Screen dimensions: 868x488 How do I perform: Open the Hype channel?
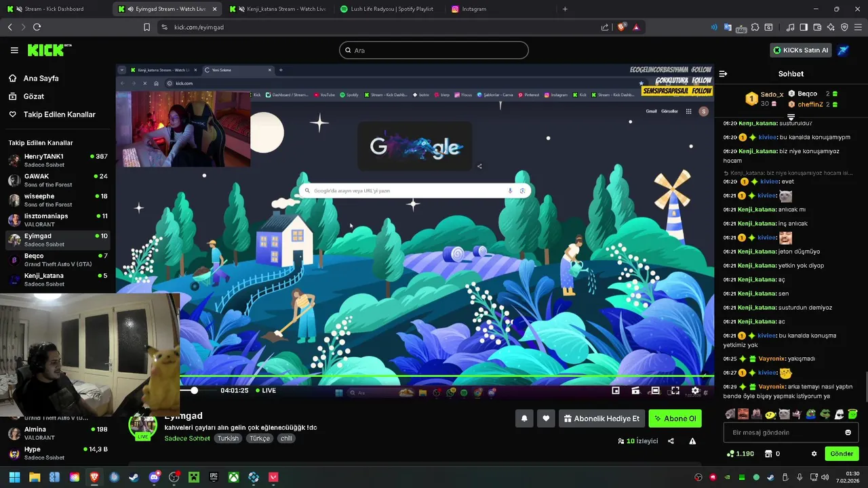coord(58,453)
